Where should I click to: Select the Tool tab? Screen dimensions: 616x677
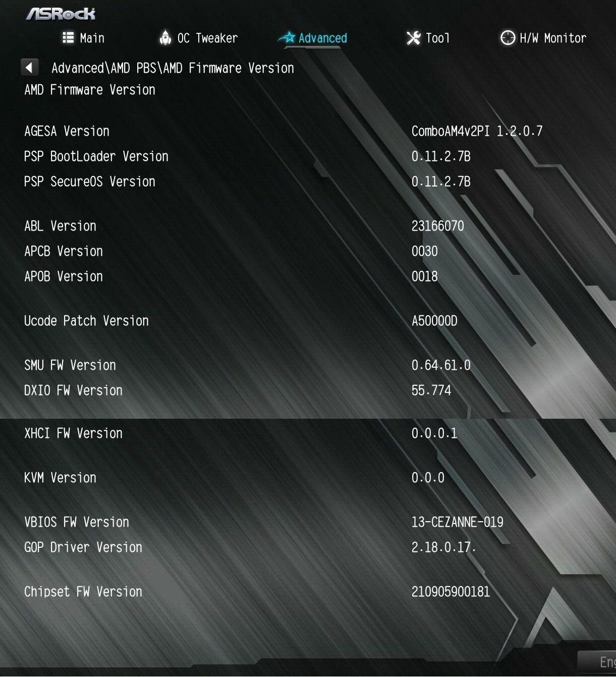tap(428, 38)
